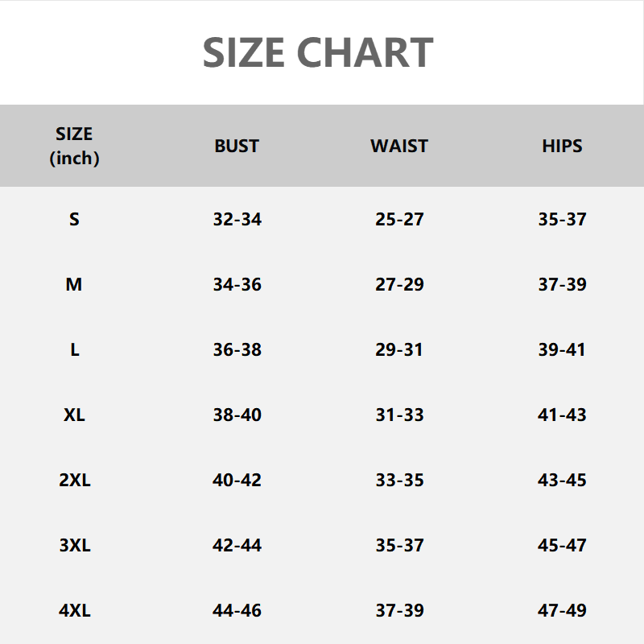Screen dimensions: 644x644
Task: Select the 4XL size row label
Action: [74, 610]
